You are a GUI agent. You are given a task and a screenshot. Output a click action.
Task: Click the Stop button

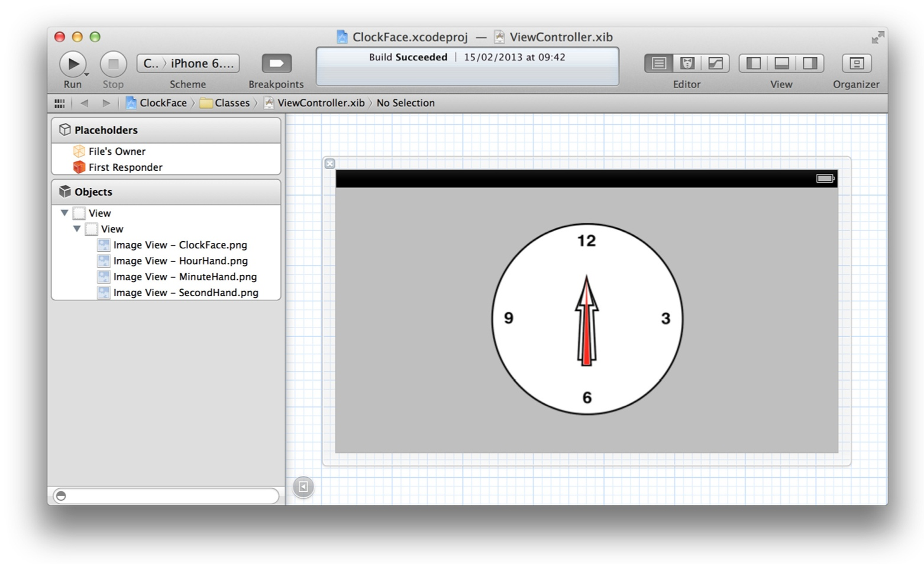tap(113, 63)
